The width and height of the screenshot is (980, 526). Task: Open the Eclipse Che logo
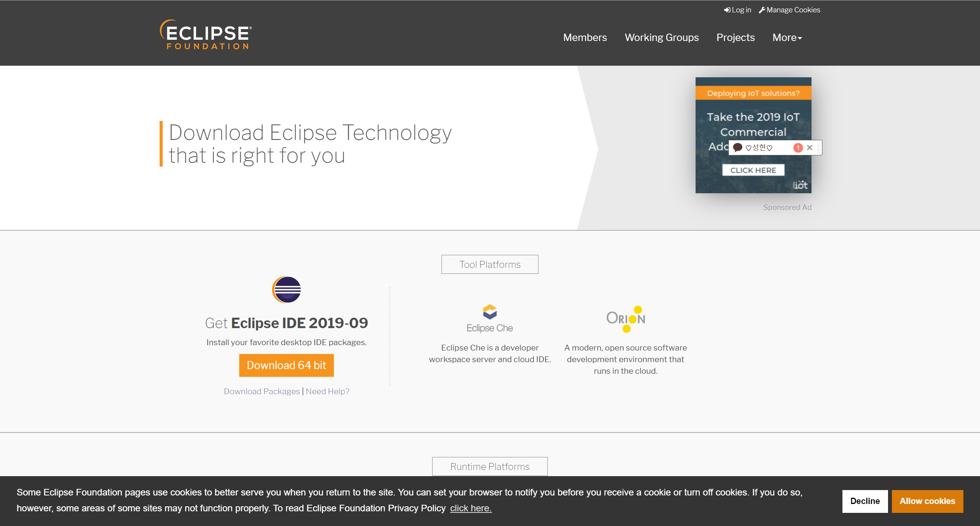click(x=490, y=318)
